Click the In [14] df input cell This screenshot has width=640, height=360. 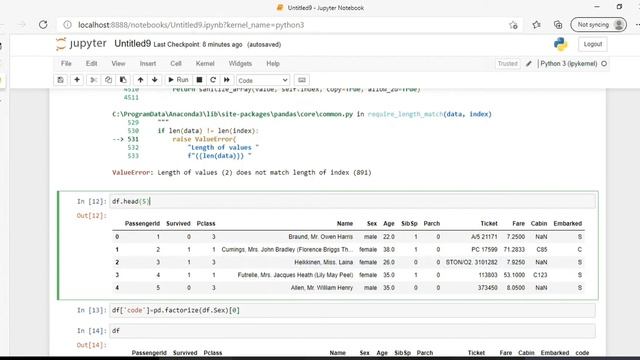coord(352,331)
